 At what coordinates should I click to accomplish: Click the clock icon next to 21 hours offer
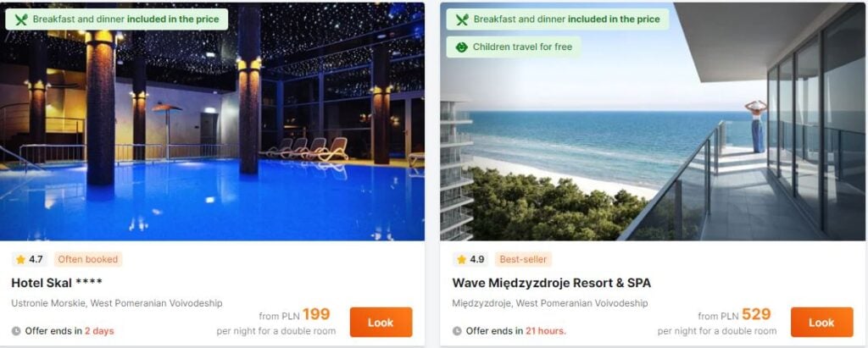point(457,331)
